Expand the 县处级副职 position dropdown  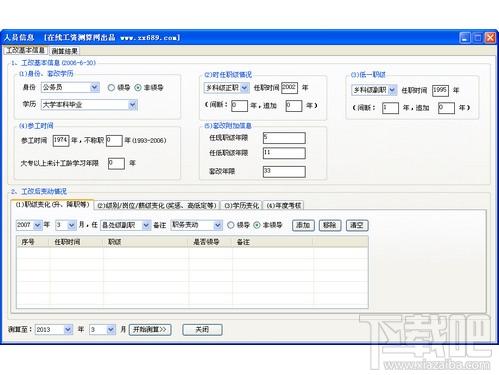point(125,225)
